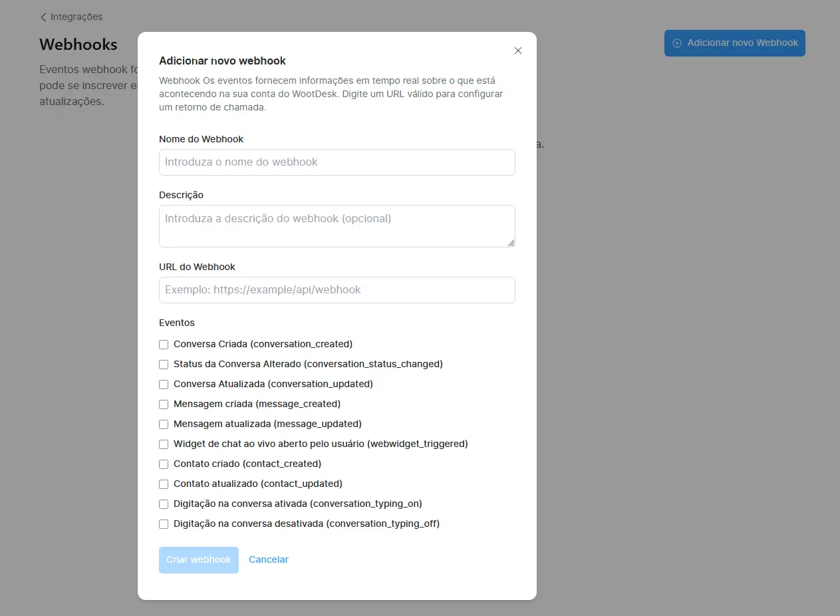
Task: Open the Integrações page via breadcrumb
Action: click(x=76, y=17)
